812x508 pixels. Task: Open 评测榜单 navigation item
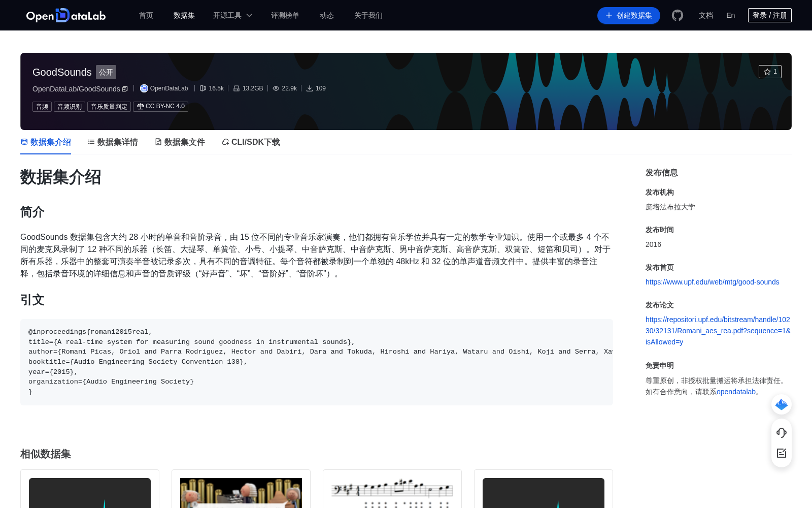(x=285, y=15)
